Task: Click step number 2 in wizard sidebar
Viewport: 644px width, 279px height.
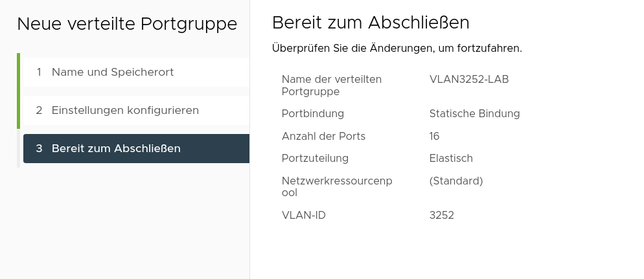Action: [x=39, y=110]
